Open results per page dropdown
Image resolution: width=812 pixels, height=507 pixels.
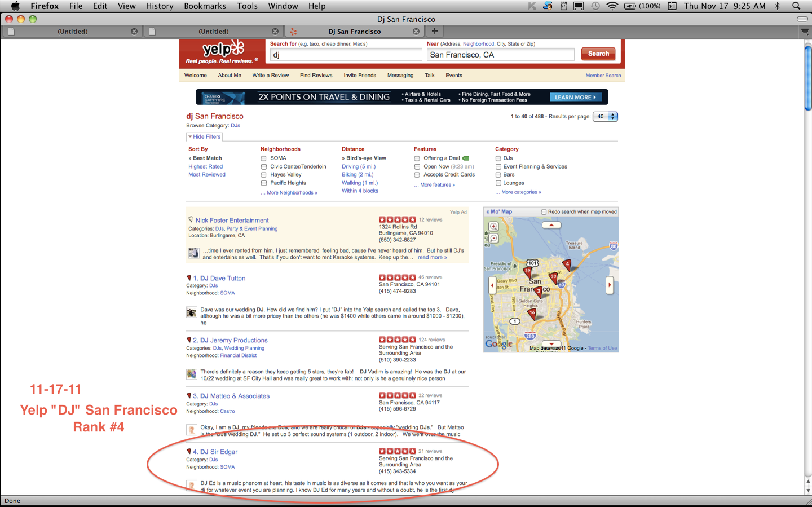[605, 117]
